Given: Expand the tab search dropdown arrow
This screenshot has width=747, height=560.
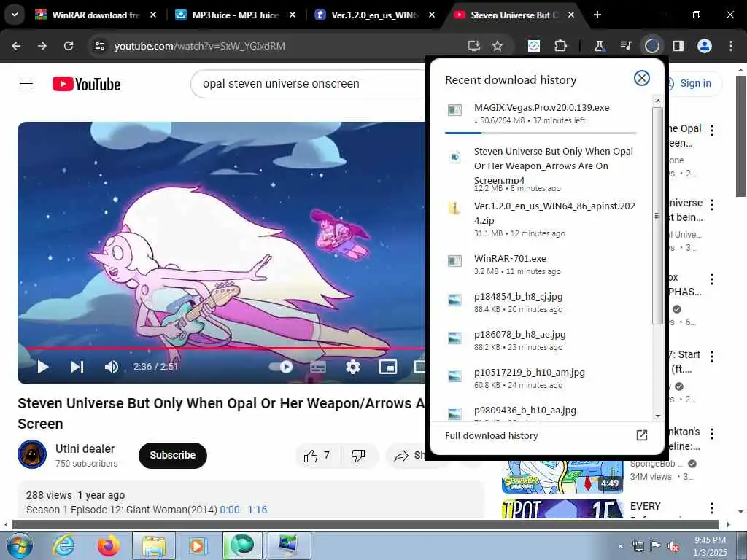Looking at the screenshot, I should 15,15.
